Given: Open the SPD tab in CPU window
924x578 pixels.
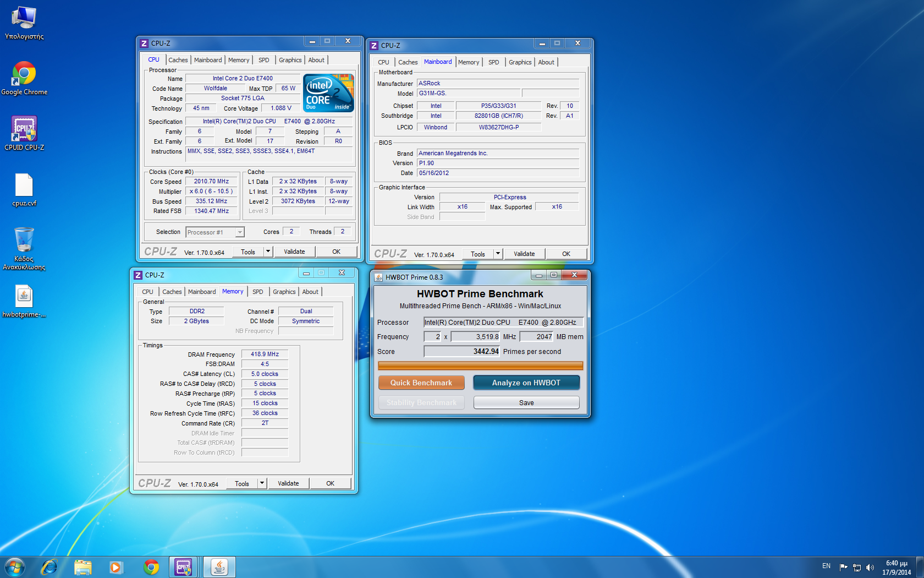Looking at the screenshot, I should click(264, 60).
